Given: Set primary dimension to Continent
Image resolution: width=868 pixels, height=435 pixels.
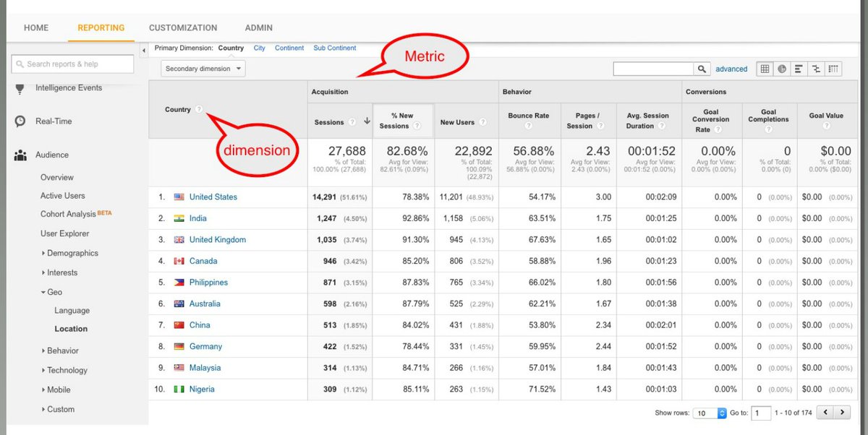Looking at the screenshot, I should [x=289, y=48].
